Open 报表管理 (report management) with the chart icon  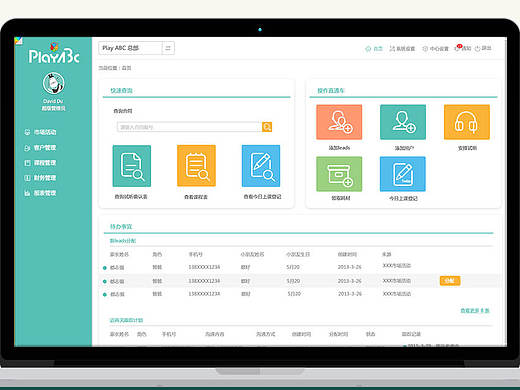40,193
